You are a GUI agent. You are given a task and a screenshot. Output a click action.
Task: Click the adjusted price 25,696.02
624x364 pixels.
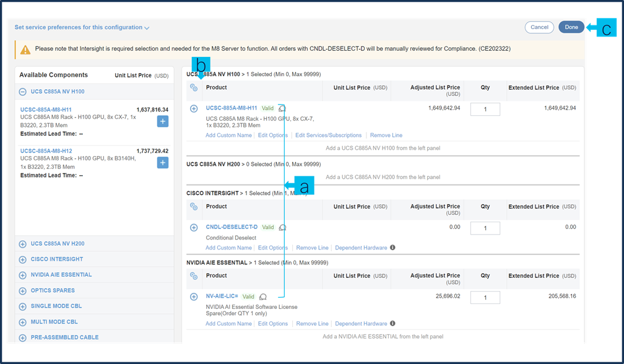pyautogui.click(x=448, y=296)
